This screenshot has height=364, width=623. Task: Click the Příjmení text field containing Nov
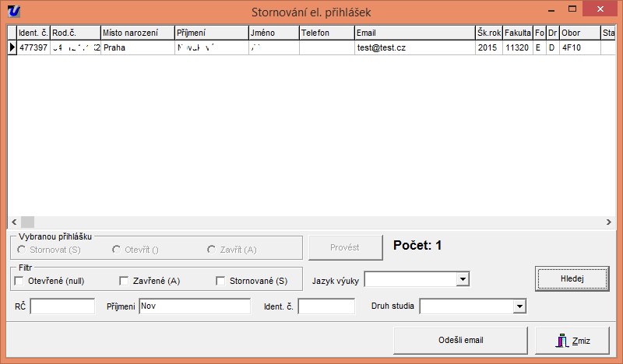(194, 307)
